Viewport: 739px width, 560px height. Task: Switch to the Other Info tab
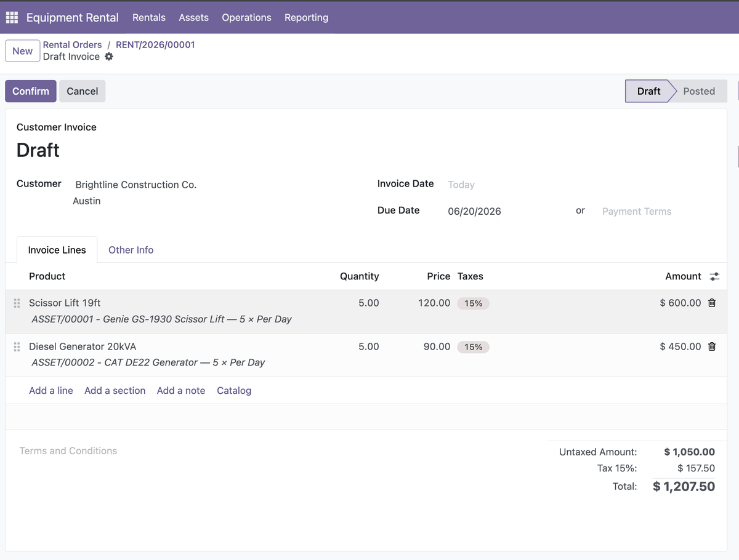pos(131,250)
